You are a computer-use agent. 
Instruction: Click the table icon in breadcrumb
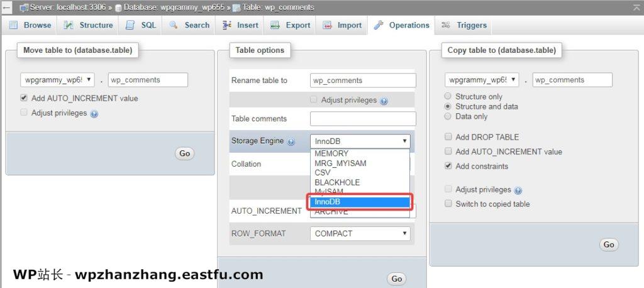pos(236,8)
